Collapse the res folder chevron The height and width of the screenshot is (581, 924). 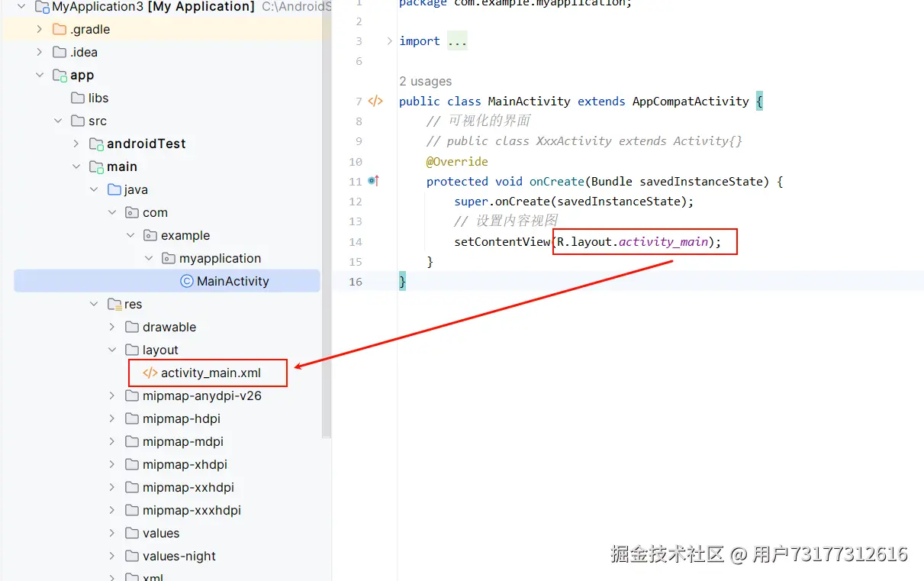click(95, 304)
